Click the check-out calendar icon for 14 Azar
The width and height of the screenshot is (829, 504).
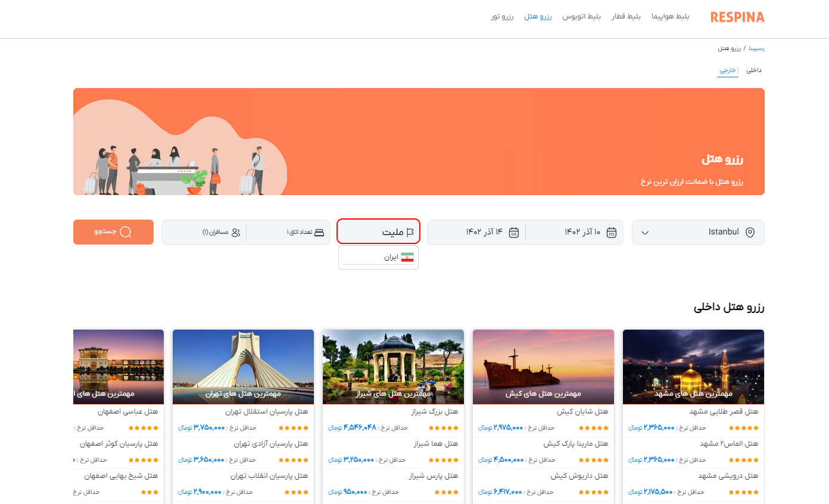pos(513,233)
